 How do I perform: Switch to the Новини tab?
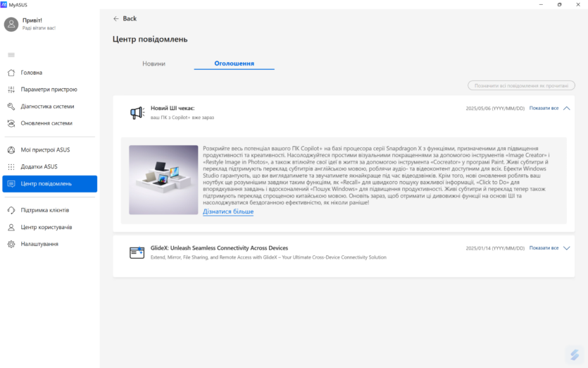tap(154, 63)
